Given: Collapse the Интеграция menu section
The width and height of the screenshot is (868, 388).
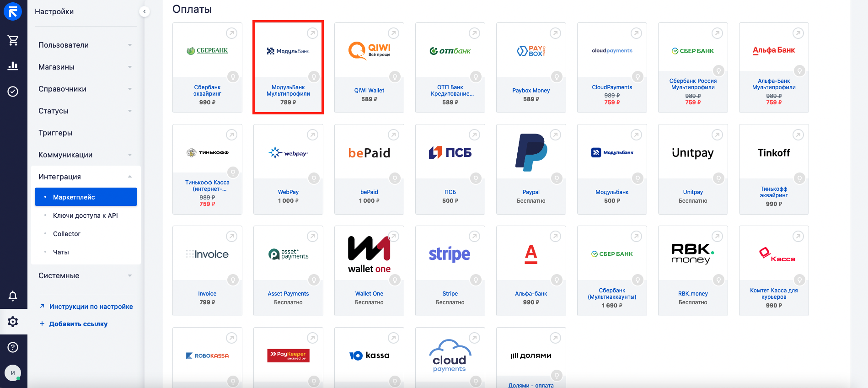Looking at the screenshot, I should [x=86, y=177].
